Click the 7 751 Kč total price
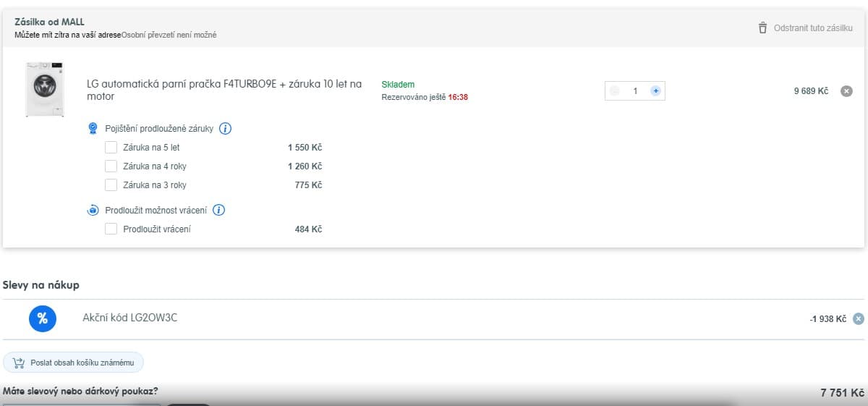 pos(842,393)
